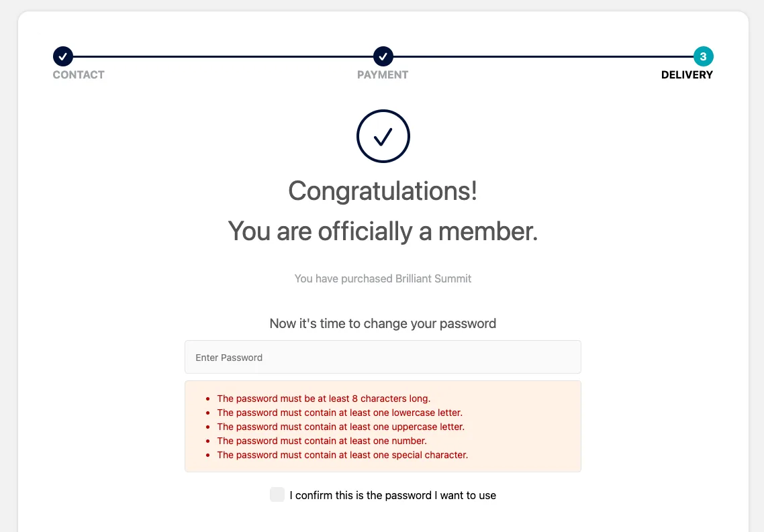Viewport: 764px width, 532px height.
Task: Click "You are officially a member" text
Action: 383,231
